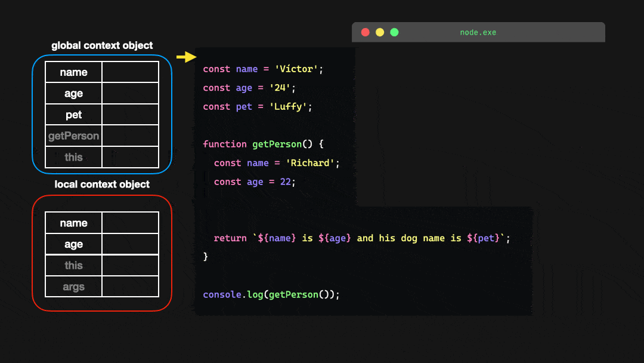Image resolution: width=644 pixels, height=363 pixels.
Task: Click the code line const name = 'Richard'
Action: (x=277, y=163)
